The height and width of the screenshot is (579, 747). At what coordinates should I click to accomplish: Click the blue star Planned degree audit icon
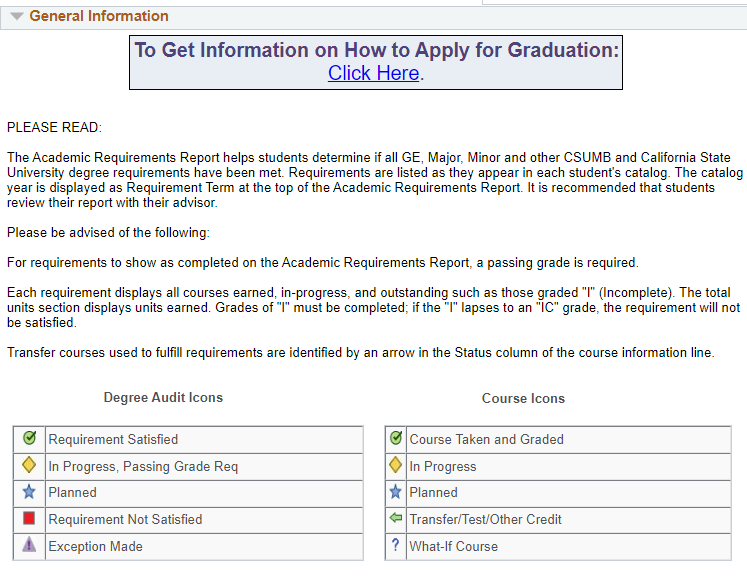(x=29, y=492)
